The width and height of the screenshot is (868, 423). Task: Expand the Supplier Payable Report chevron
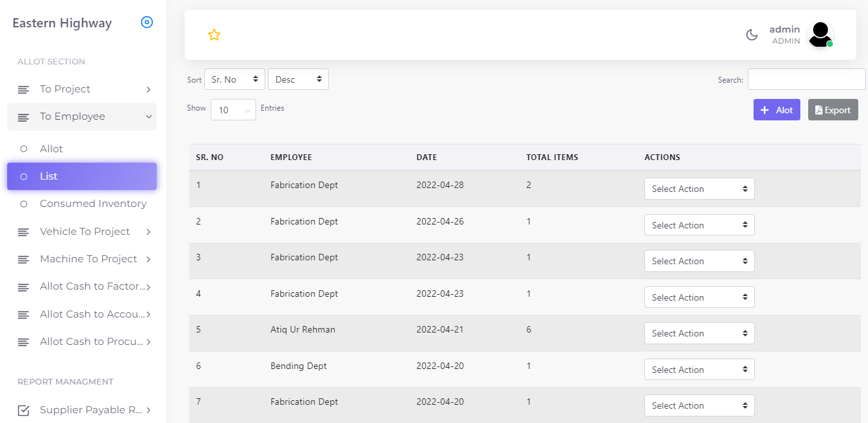[148, 410]
